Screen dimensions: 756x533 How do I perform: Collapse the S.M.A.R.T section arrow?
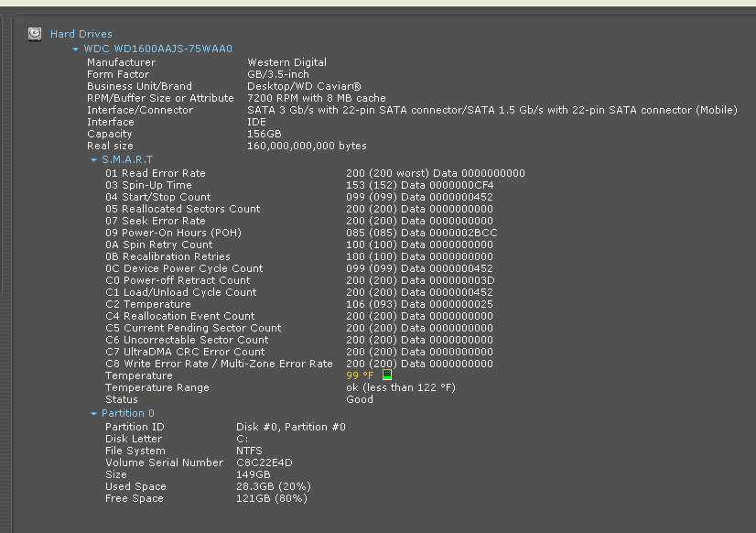pyautogui.click(x=93, y=159)
